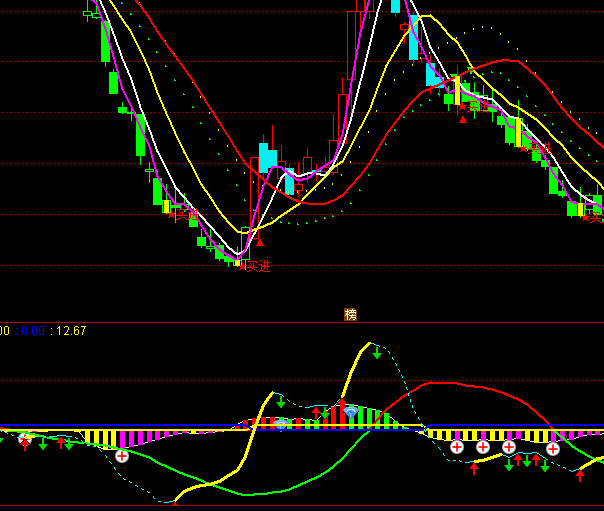
Task: Click the 榜 ranking badge icon
Action: (350, 314)
